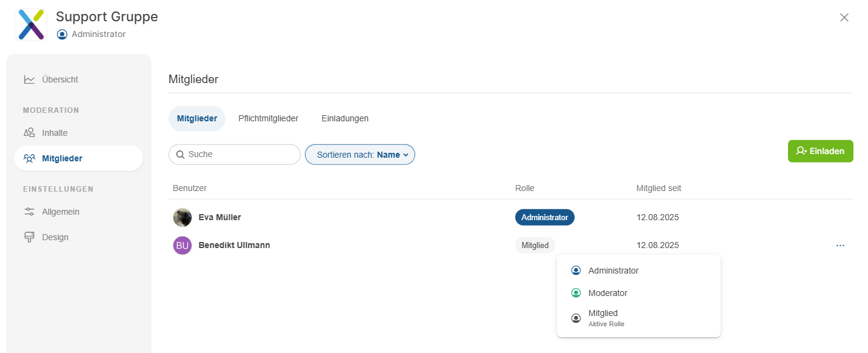Click the magnifier icon in search field
This screenshot has height=353, width=868.
coord(180,155)
